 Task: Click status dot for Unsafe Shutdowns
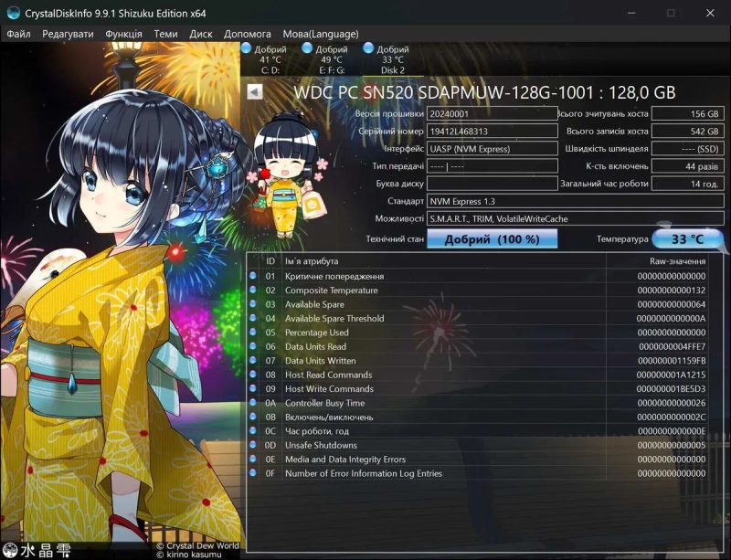[x=253, y=444]
